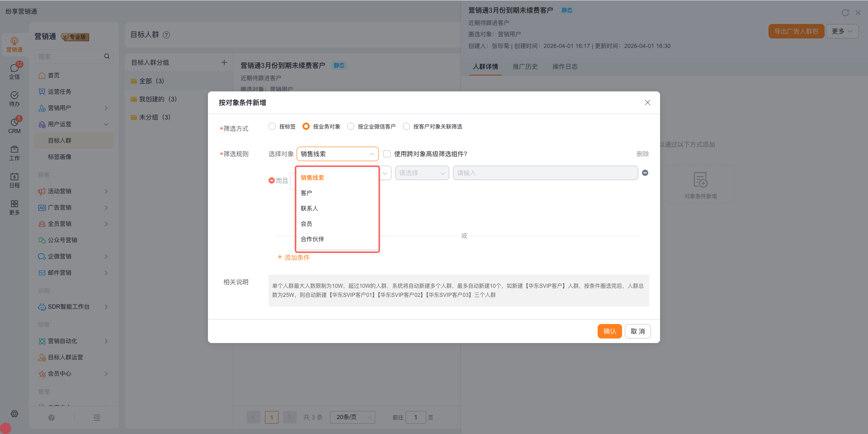Open 目标人群 menu item in sidebar
868x434 pixels.
click(x=74, y=141)
